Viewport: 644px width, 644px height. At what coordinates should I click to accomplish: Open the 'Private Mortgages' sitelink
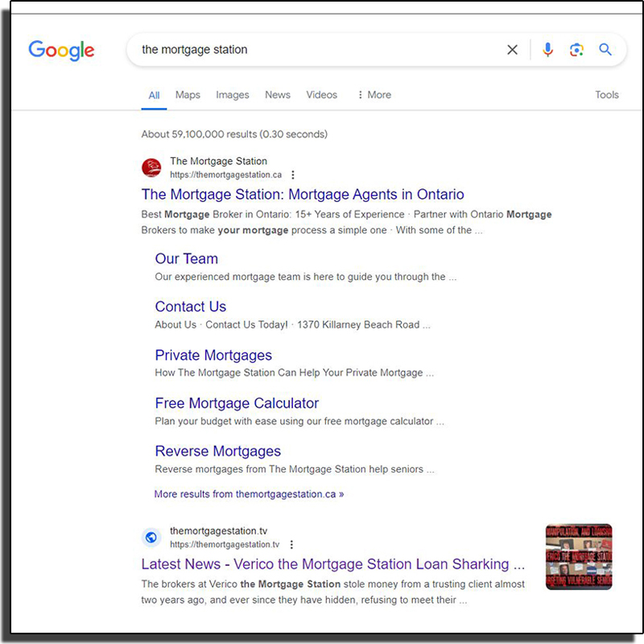(x=213, y=355)
